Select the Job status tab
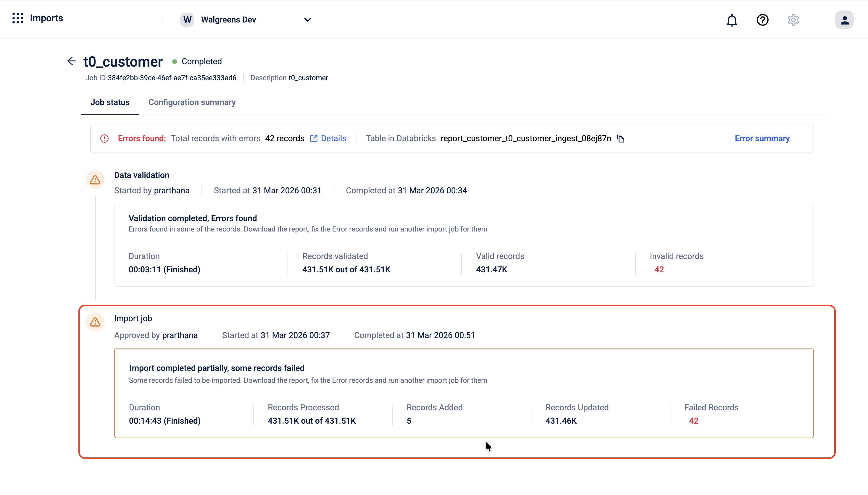Viewport: 868px width, 495px height. (110, 102)
